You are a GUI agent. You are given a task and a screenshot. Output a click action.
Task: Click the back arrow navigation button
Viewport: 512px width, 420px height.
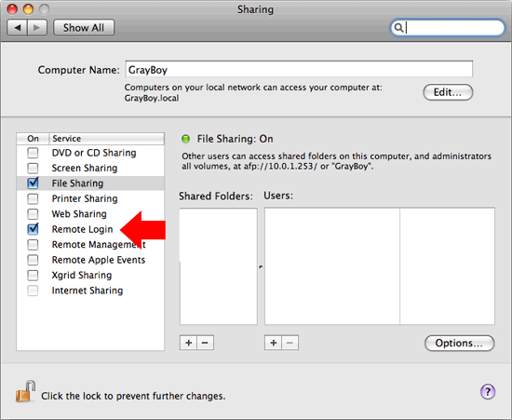pos(18,28)
